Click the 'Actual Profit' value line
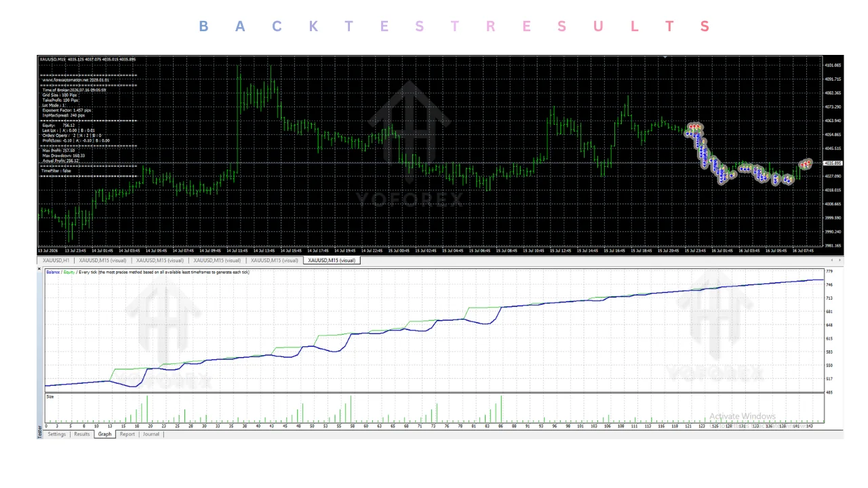The height and width of the screenshot is (488, 868). pyautogui.click(x=61, y=161)
